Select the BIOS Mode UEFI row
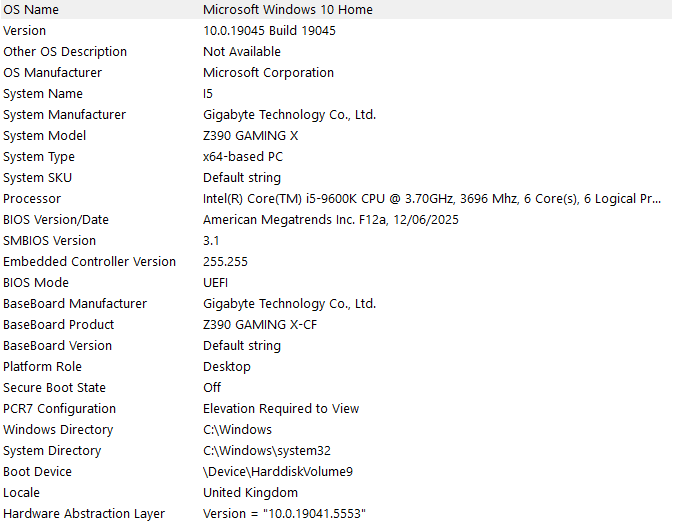 point(336,283)
